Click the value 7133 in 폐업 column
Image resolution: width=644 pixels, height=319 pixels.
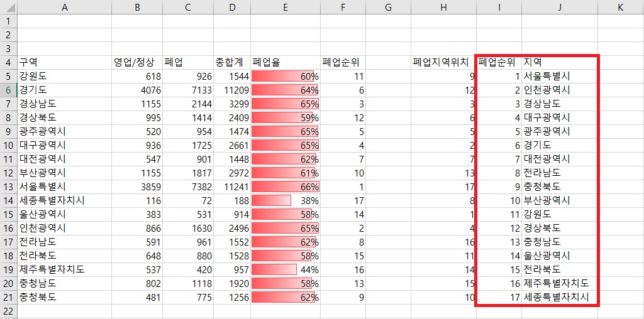pyautogui.click(x=201, y=90)
